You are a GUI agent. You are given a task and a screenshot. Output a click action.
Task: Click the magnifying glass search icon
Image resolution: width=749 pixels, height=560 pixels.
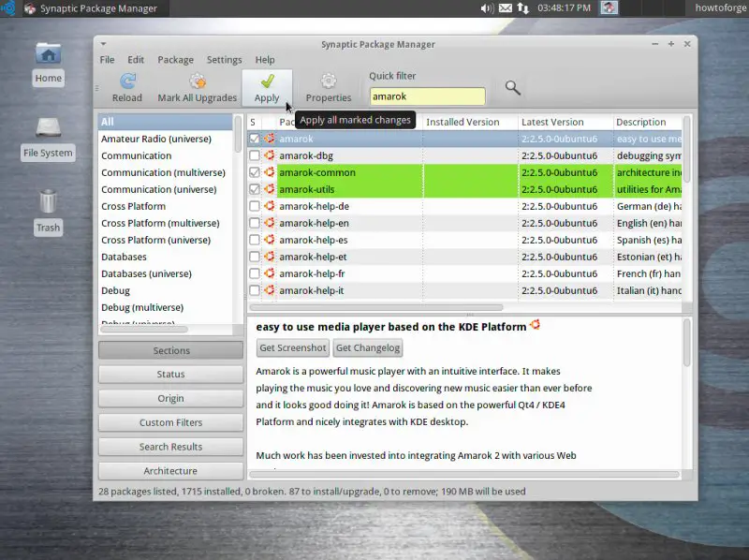click(512, 87)
